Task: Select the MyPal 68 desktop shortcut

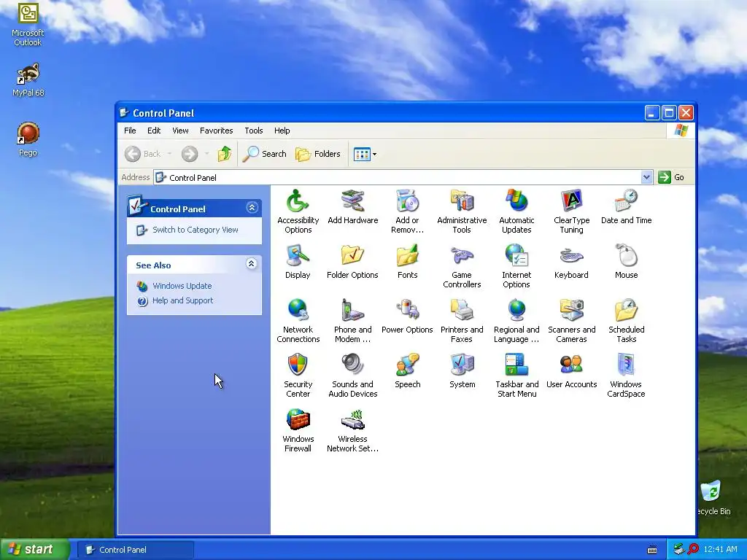Action: (28, 79)
